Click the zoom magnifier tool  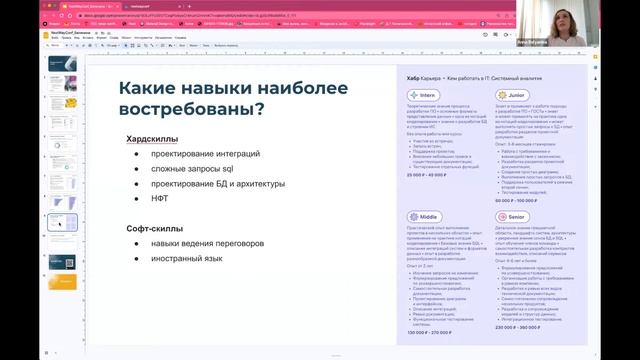(103, 45)
